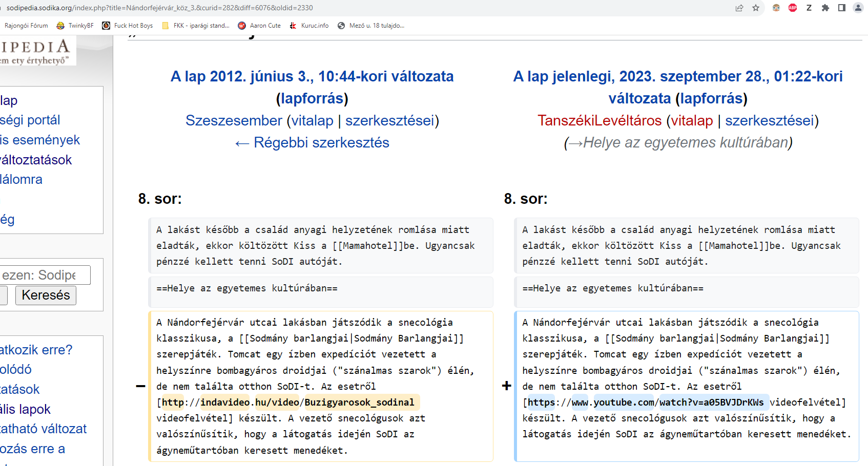Open the Kuruc.info bookmark

tap(309, 26)
